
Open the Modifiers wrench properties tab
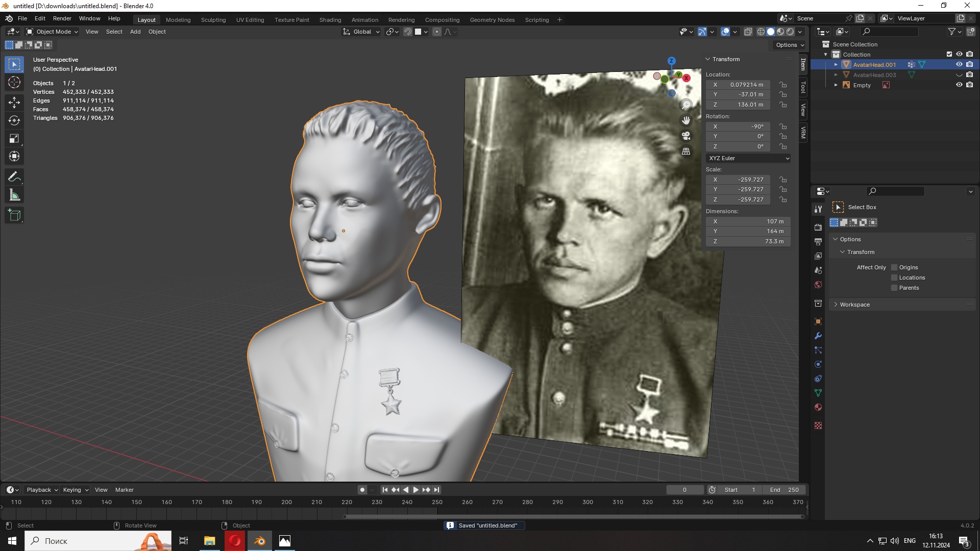tap(818, 336)
